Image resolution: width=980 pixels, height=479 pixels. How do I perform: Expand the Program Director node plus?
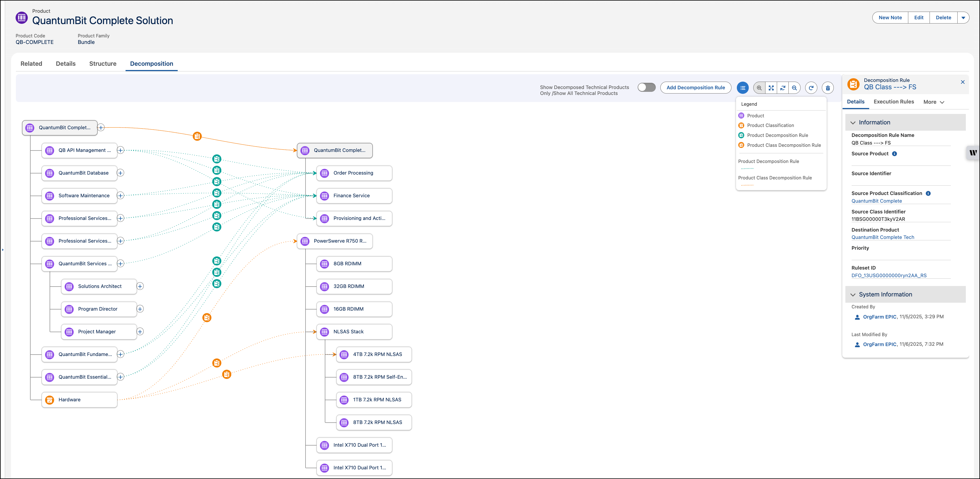[140, 309]
